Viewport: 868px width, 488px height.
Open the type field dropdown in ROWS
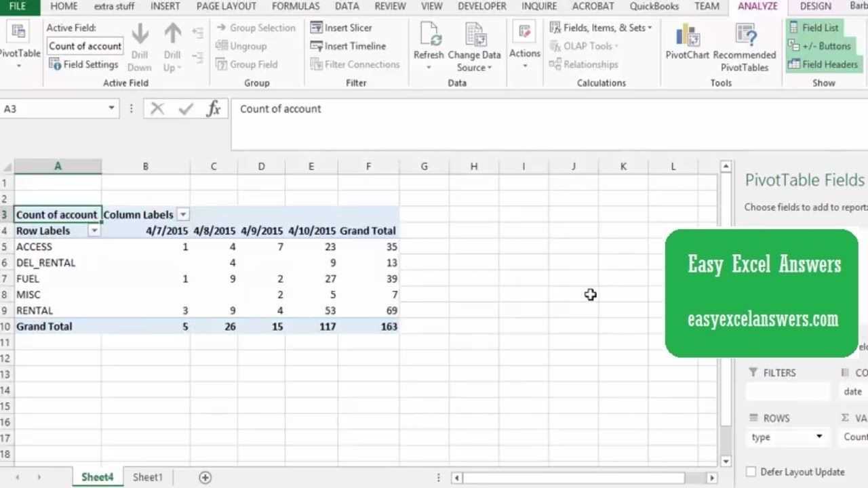tap(818, 437)
